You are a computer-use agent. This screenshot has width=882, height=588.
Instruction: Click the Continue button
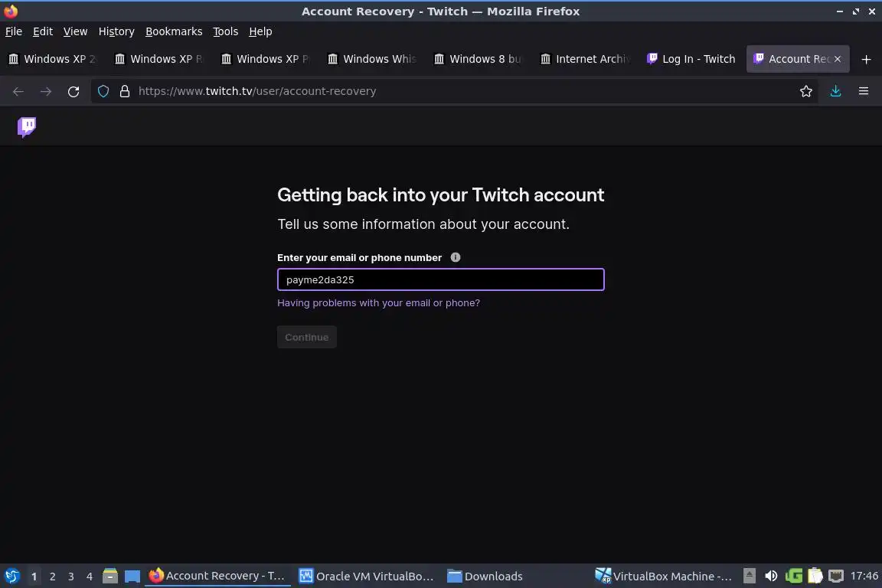pyautogui.click(x=306, y=337)
